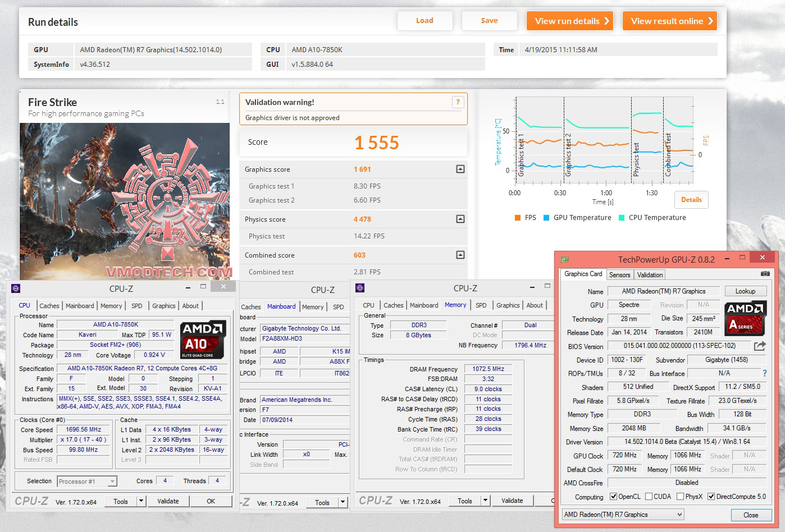Click the Load button in 3DMark
Screen dimensions: 785x532
coord(425,21)
